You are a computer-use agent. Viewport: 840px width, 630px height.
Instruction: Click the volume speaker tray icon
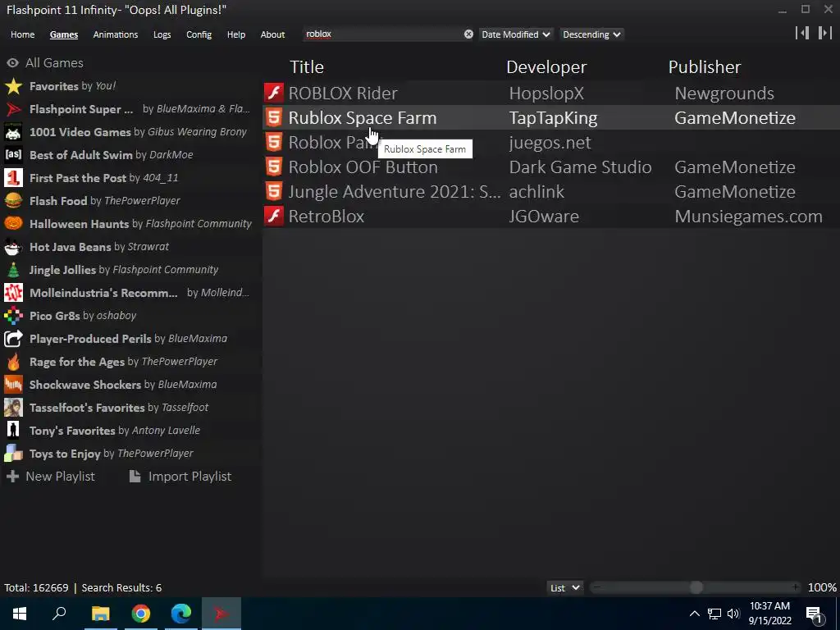(733, 614)
